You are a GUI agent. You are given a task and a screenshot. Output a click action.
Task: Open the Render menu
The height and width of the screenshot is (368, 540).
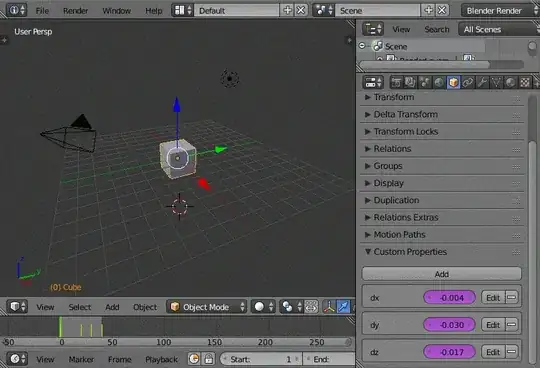(75, 11)
